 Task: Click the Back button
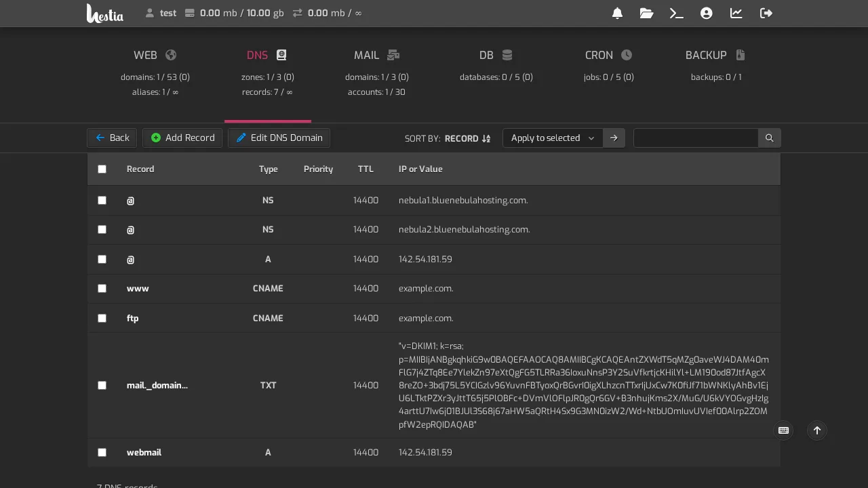[112, 138]
